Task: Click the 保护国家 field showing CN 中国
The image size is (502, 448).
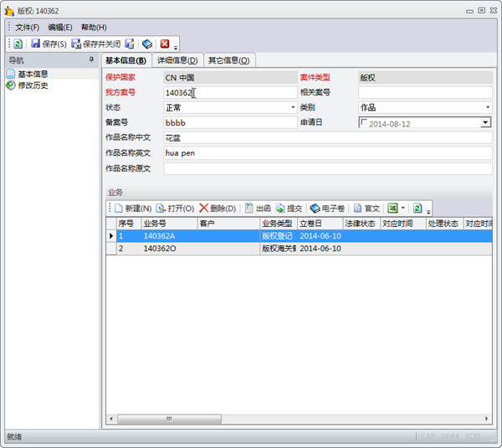Action: click(x=230, y=78)
